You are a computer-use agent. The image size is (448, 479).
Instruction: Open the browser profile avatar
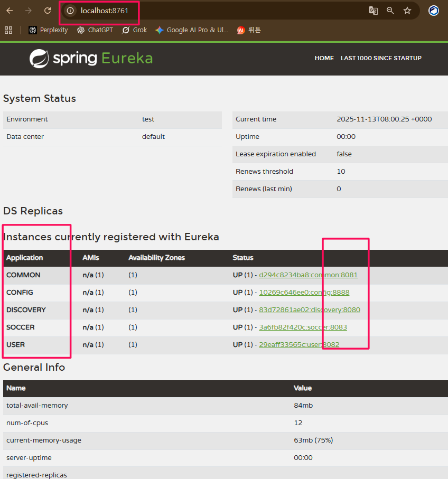tap(434, 11)
